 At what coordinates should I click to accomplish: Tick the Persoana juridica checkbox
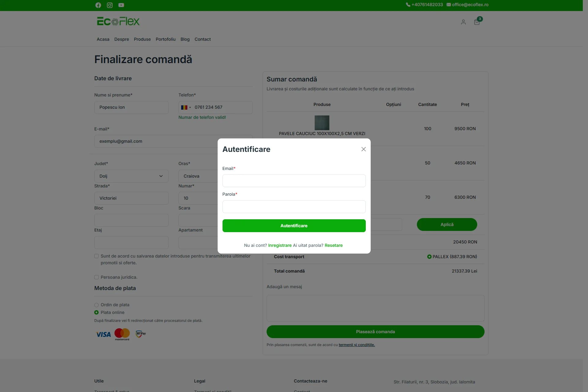96,277
